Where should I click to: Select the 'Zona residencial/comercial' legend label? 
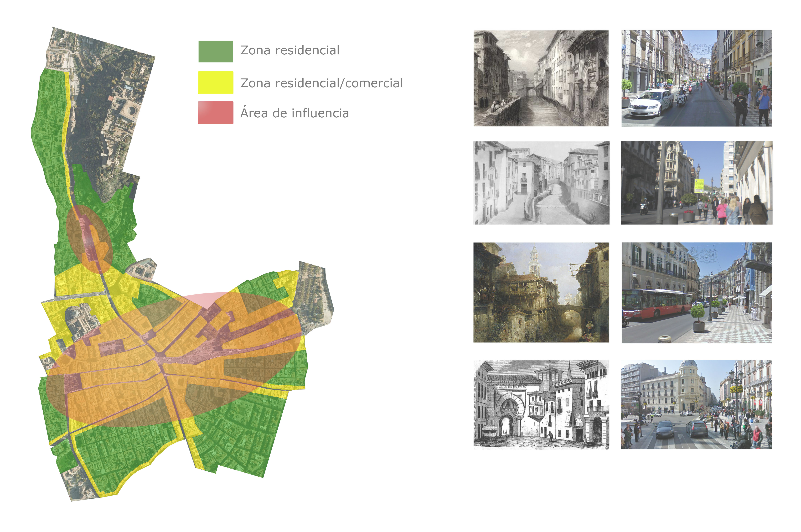(321, 83)
